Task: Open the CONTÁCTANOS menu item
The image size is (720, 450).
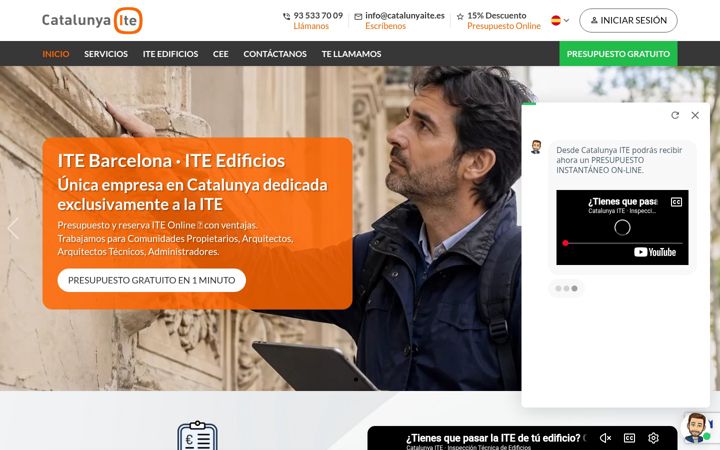Action: [x=275, y=54]
